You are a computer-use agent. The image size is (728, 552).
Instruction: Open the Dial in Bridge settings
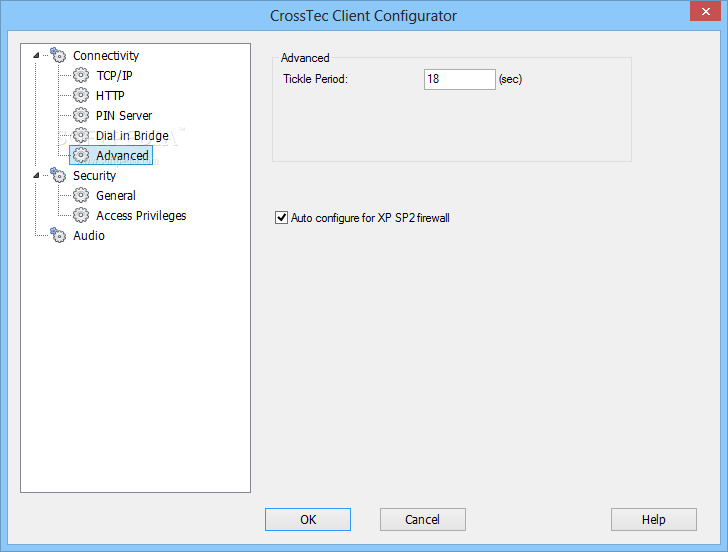[132, 136]
